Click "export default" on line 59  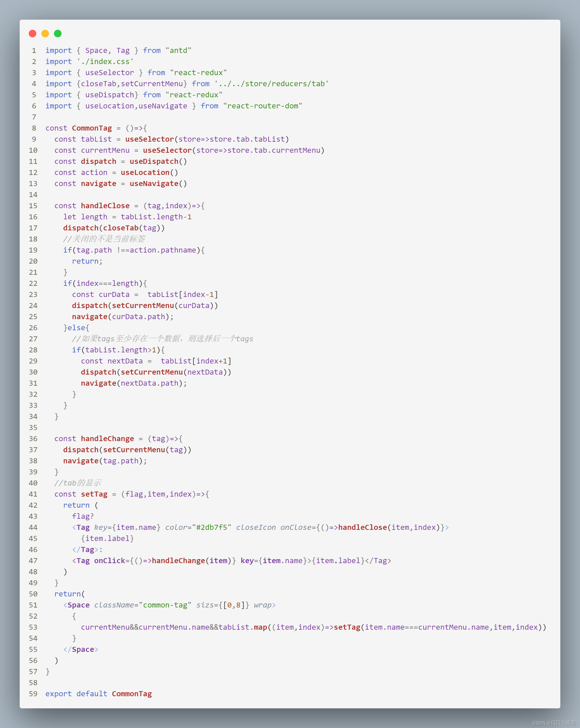[76, 694]
